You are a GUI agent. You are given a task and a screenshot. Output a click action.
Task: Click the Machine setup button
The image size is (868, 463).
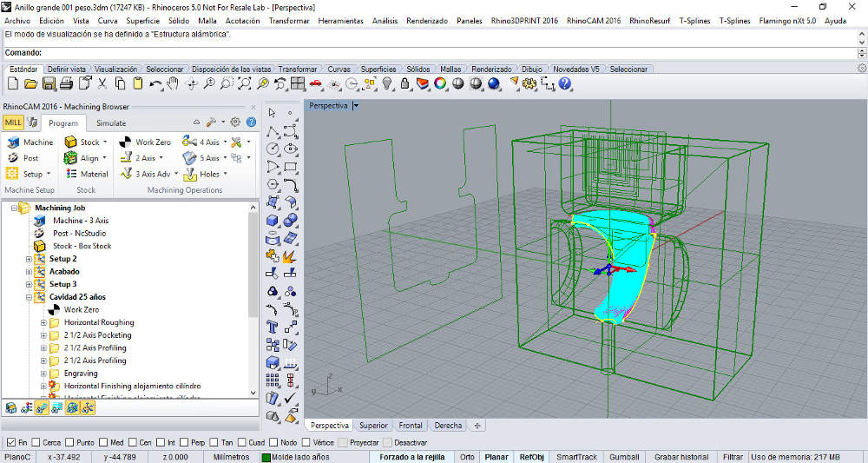30,142
